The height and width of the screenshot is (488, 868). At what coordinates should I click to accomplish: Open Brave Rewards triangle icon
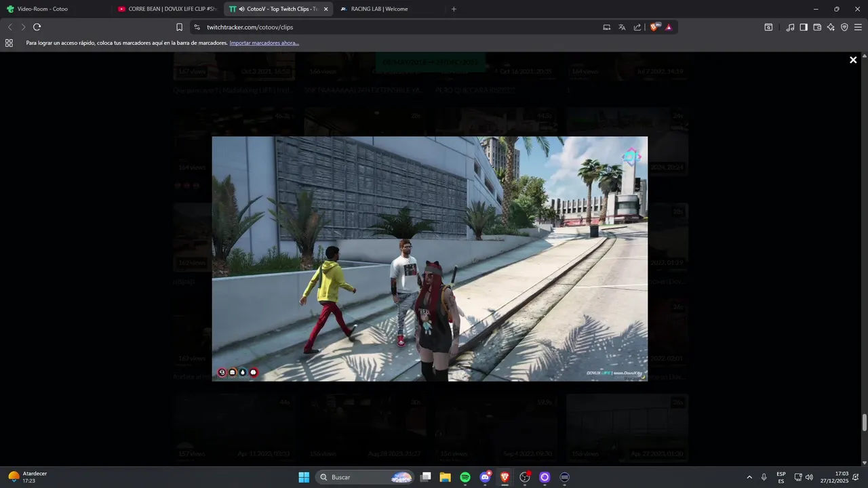(x=669, y=27)
